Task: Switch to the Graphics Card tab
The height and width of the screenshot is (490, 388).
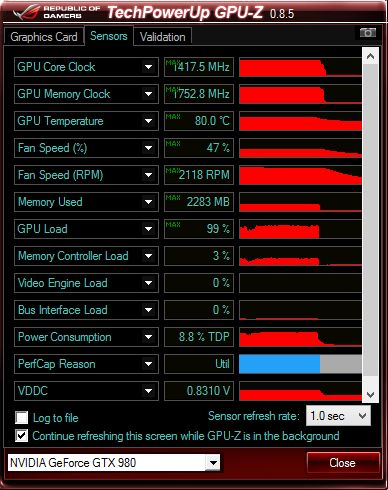Action: (x=44, y=37)
